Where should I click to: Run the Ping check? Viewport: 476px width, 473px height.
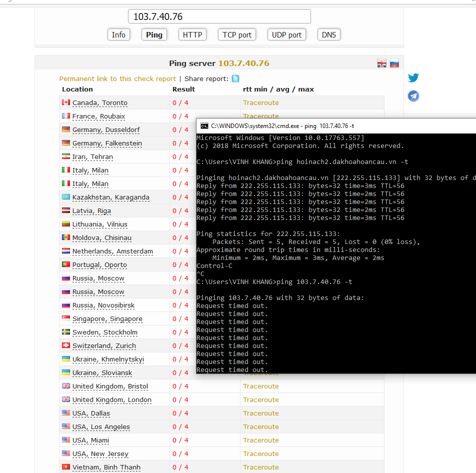click(154, 34)
